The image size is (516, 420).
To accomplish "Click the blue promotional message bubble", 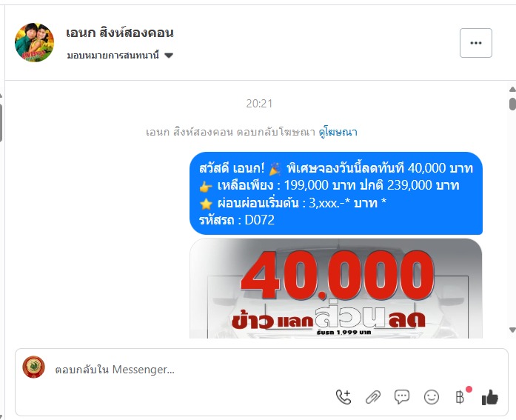I will tap(336, 193).
